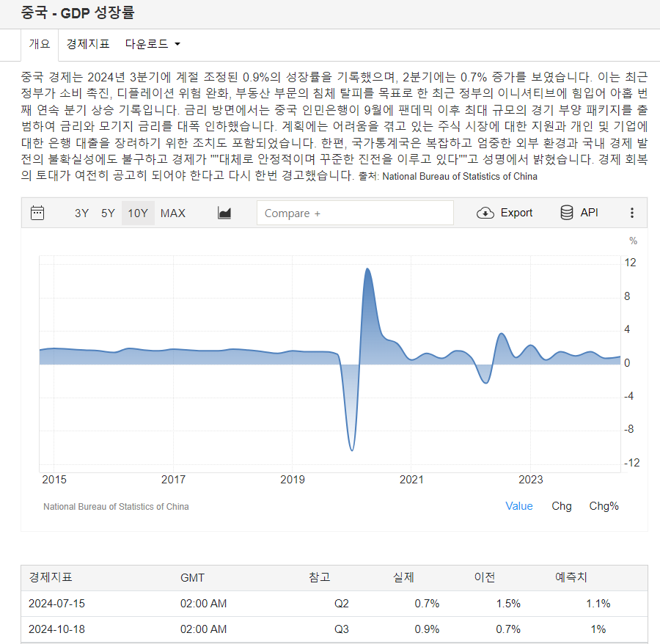This screenshot has height=644, width=660.
Task: Click the Compare + input field
Action: [x=355, y=213]
